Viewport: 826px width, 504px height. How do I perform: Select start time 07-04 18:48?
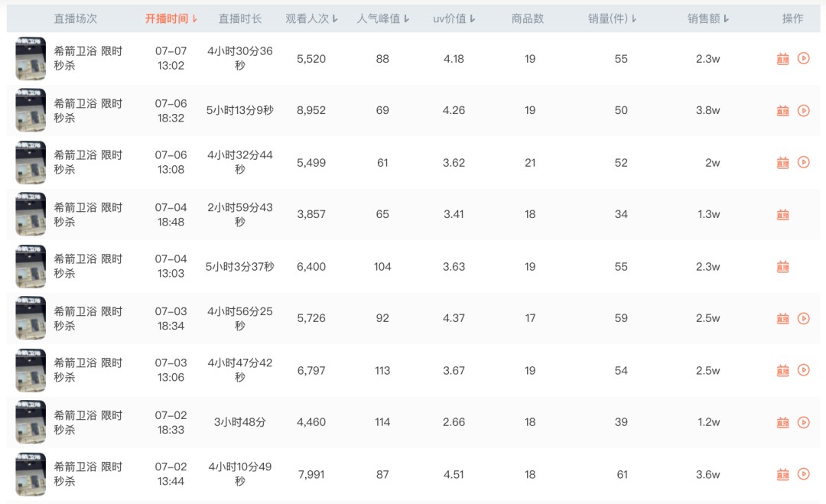pos(171,214)
